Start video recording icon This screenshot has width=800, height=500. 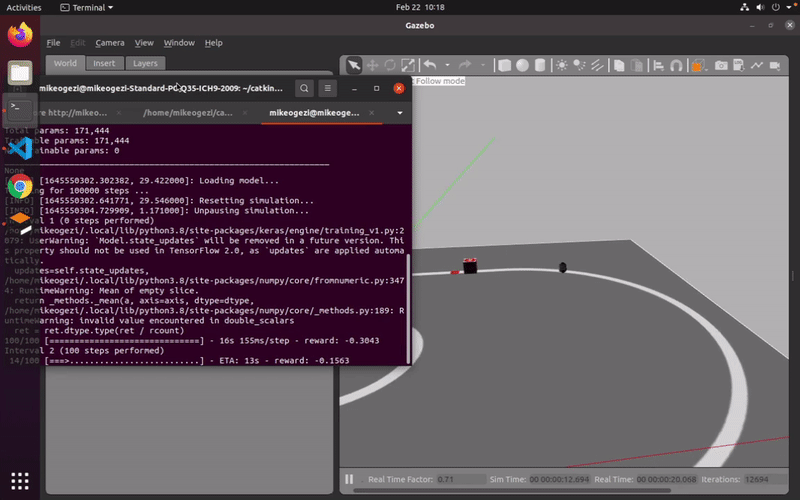(x=775, y=65)
